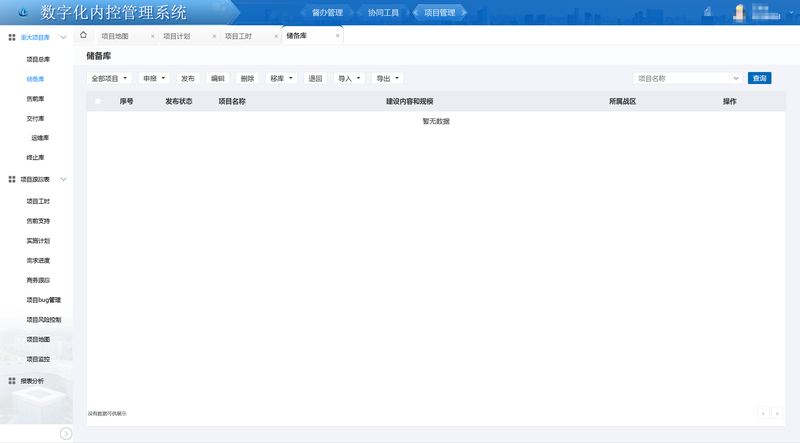
Task: Open 项目监控 in sidebar
Action: pos(38,359)
